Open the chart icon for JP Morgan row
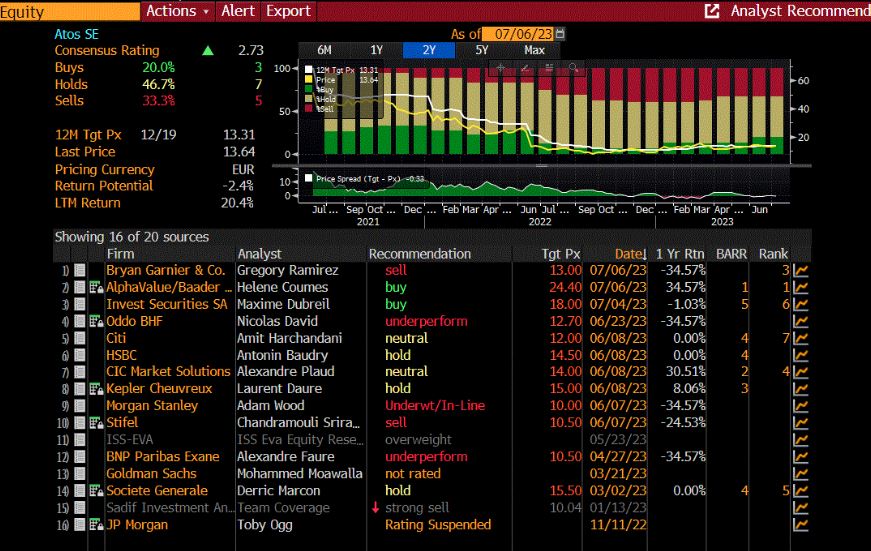The width and height of the screenshot is (871, 551). (x=800, y=525)
